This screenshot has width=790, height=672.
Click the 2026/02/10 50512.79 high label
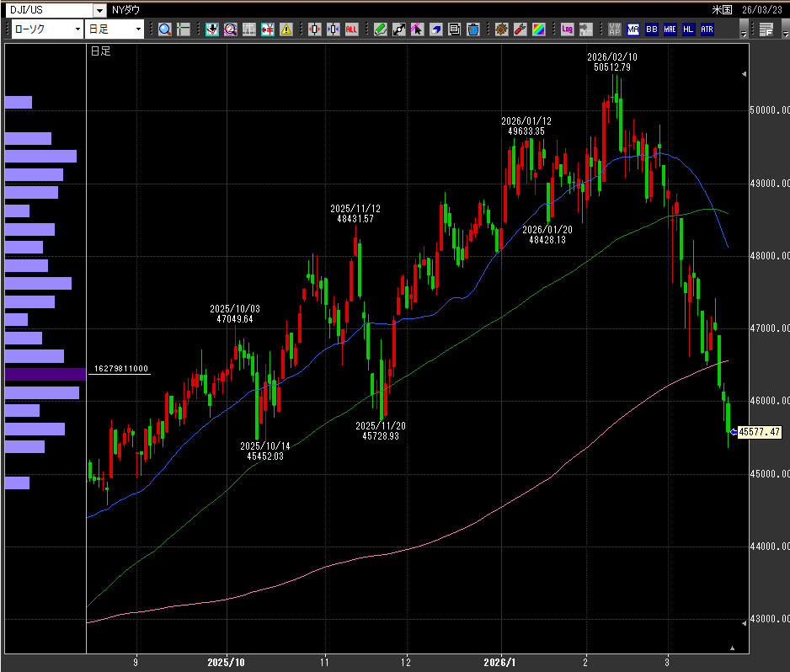coord(612,62)
